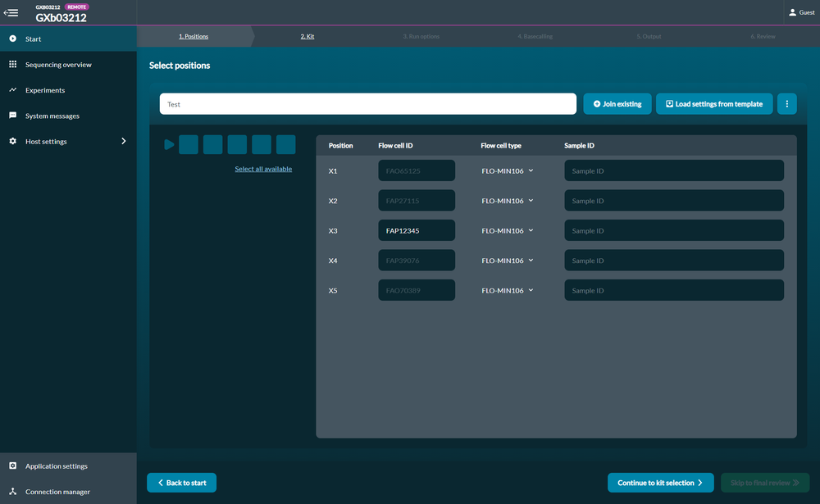Viewport: 820px width, 504px height.
Task: Collapse the sidebar with the hamburger arrow icon
Action: tap(11, 12)
